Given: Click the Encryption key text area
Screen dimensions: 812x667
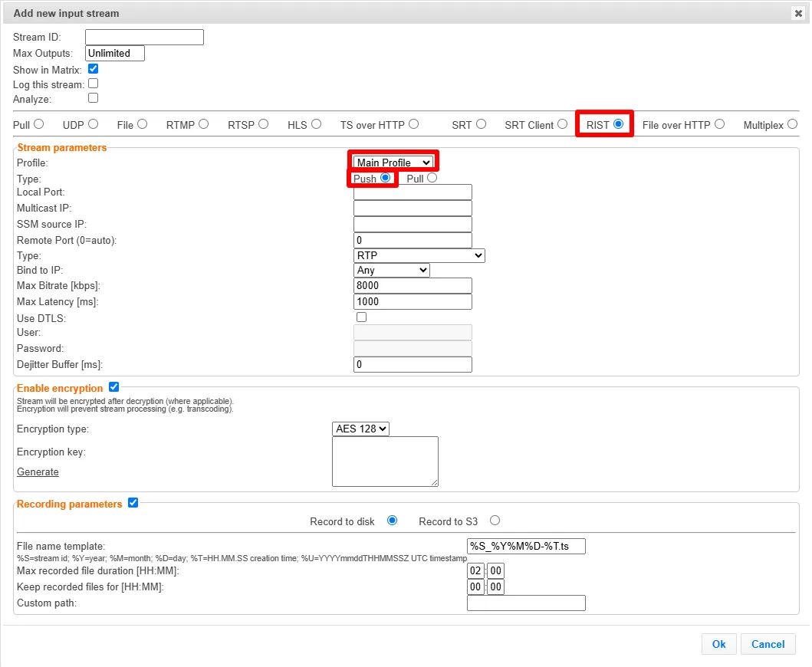Looking at the screenshot, I should (385, 462).
